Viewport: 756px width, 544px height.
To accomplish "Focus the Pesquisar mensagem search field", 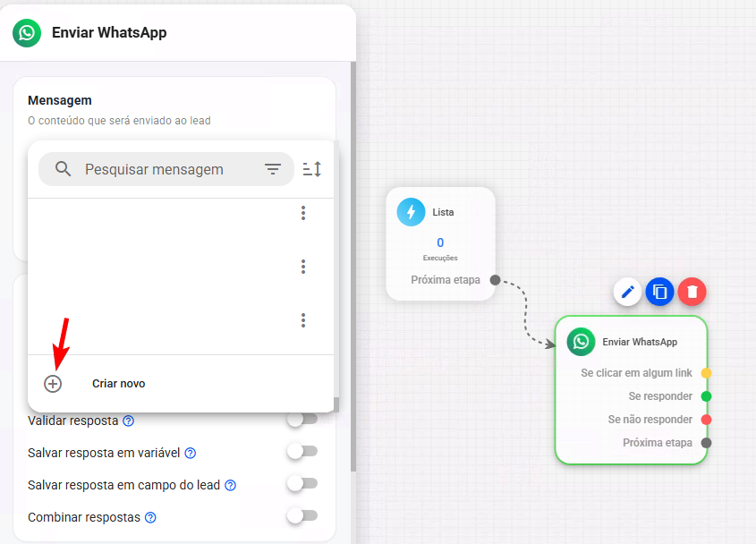I will pos(166,169).
